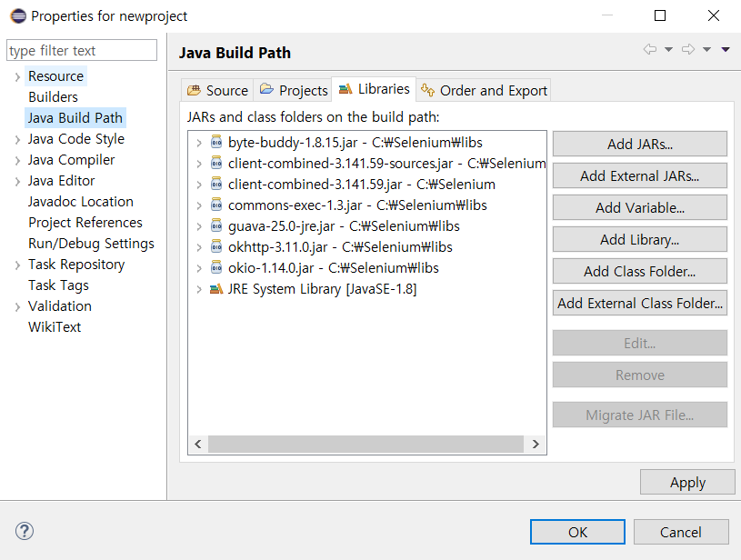This screenshot has height=560, width=741.
Task: Open the forward history dropdown arrow
Action: [x=706, y=49]
